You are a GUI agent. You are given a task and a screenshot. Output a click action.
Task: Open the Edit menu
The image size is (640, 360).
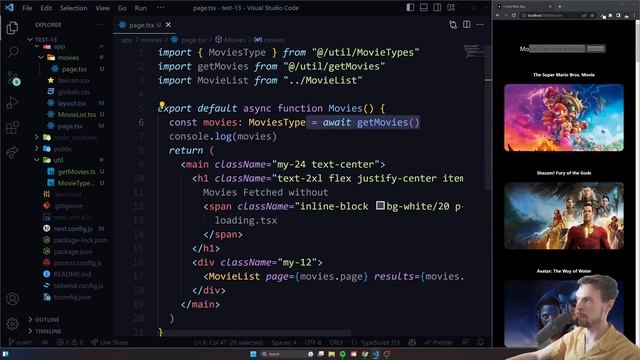(x=46, y=8)
